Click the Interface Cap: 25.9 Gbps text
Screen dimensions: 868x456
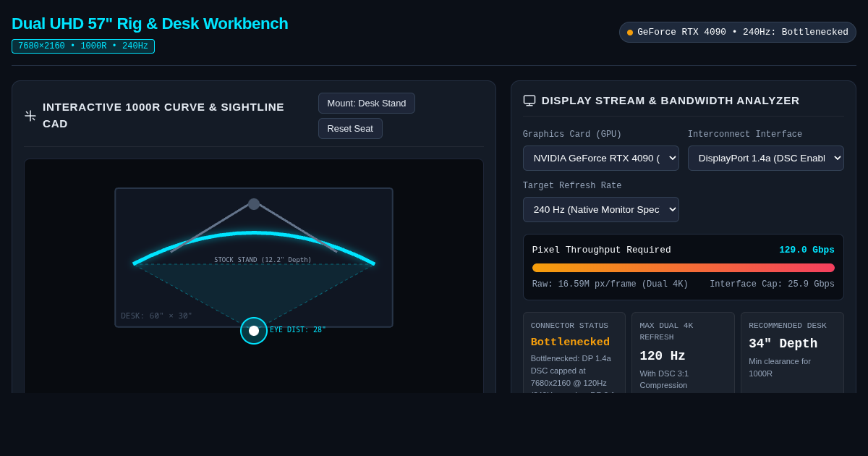pos(772,284)
